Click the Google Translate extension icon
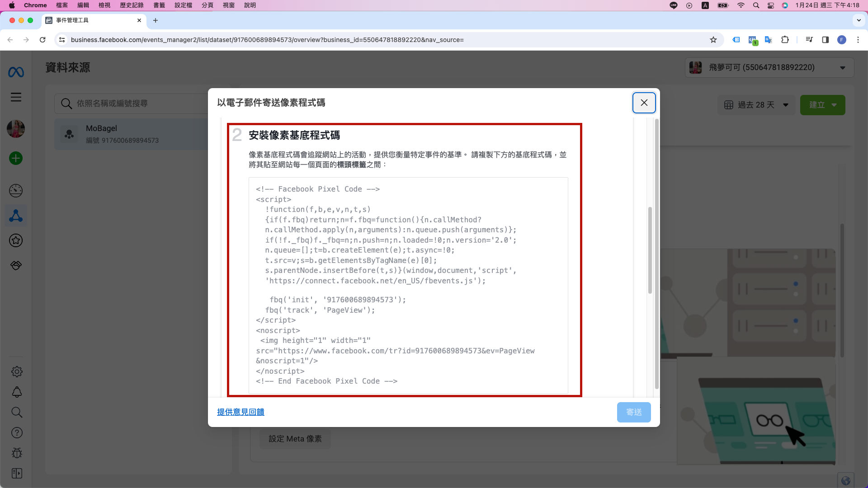 (x=768, y=40)
